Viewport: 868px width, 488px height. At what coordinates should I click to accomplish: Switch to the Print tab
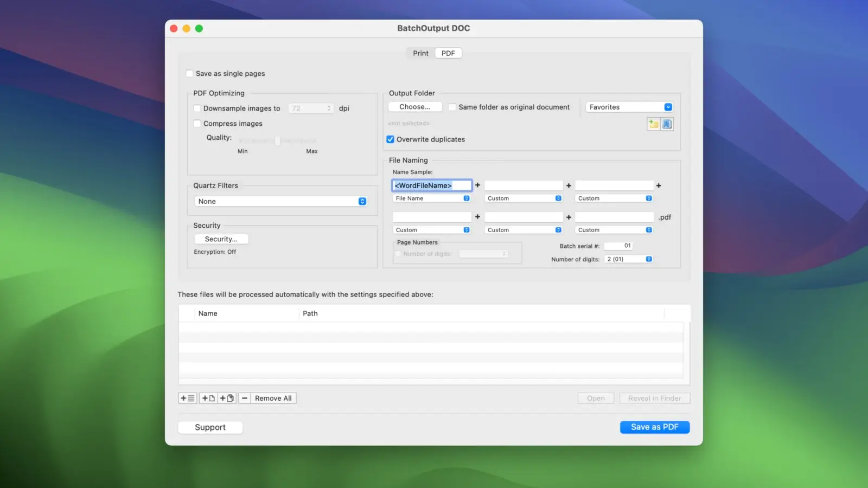point(420,53)
